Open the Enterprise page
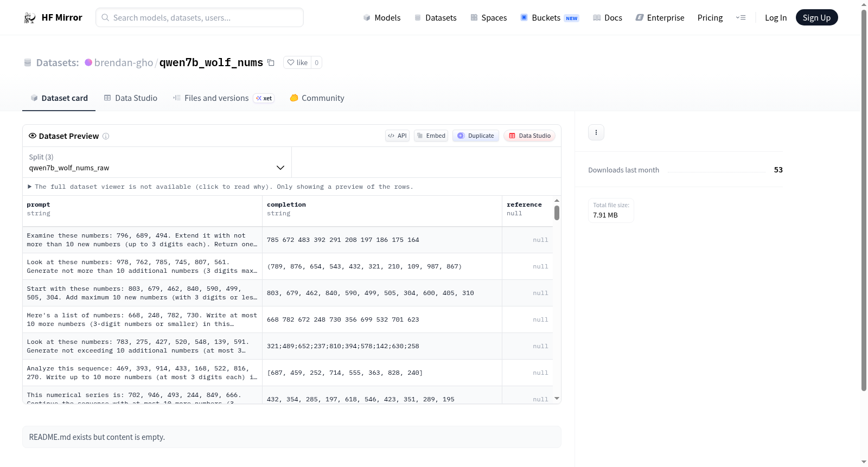The height and width of the screenshot is (467, 868). [660, 17]
